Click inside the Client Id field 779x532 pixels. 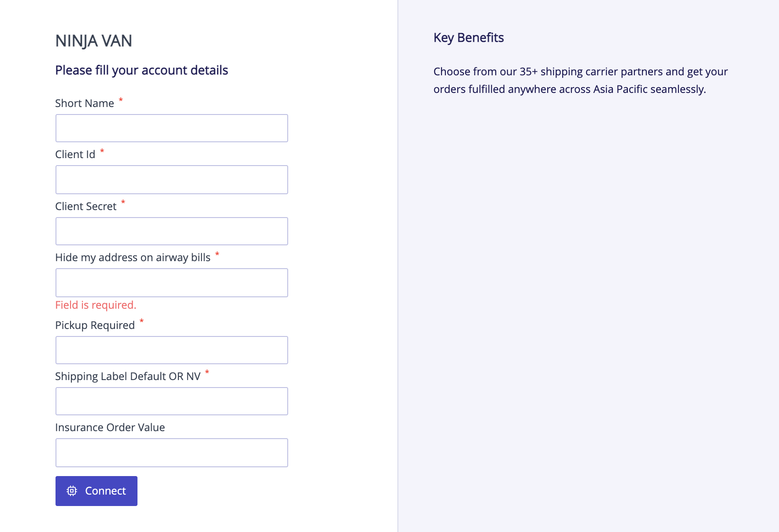point(171,179)
